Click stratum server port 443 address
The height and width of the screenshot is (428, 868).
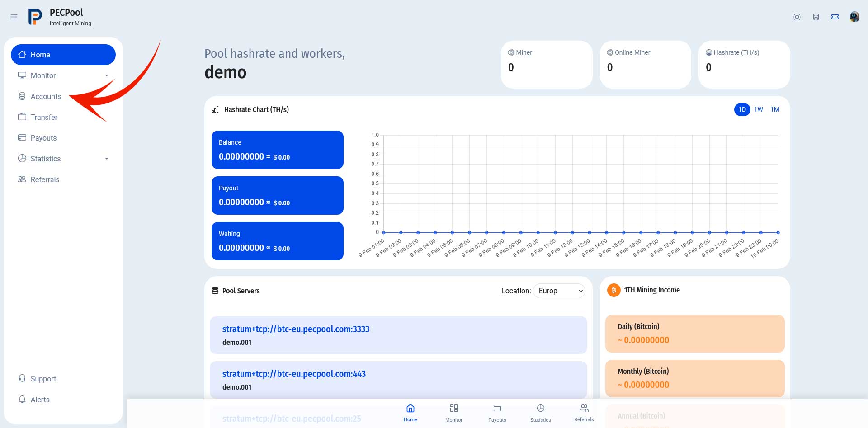coord(294,374)
